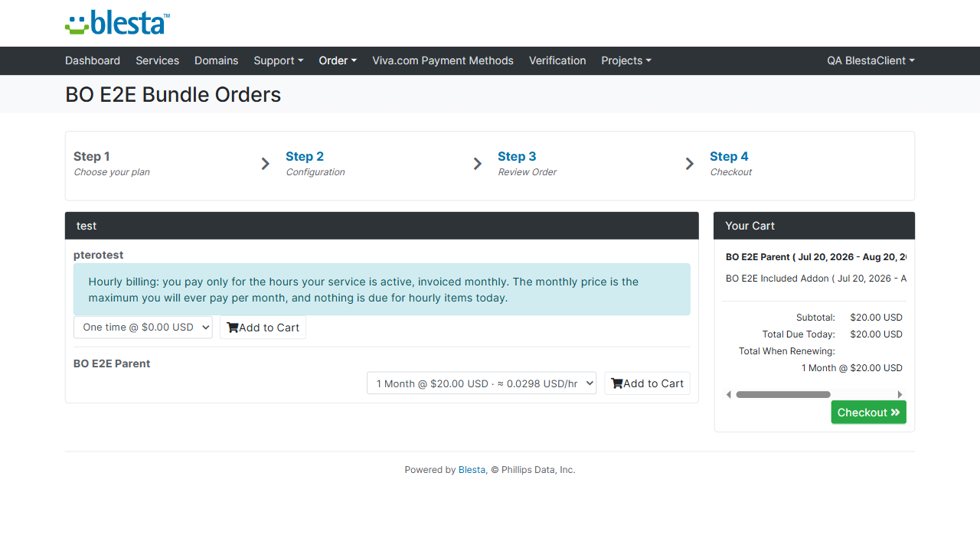Click the chevron arrow after Step 3
The height and width of the screenshot is (551, 980).
pos(690,164)
